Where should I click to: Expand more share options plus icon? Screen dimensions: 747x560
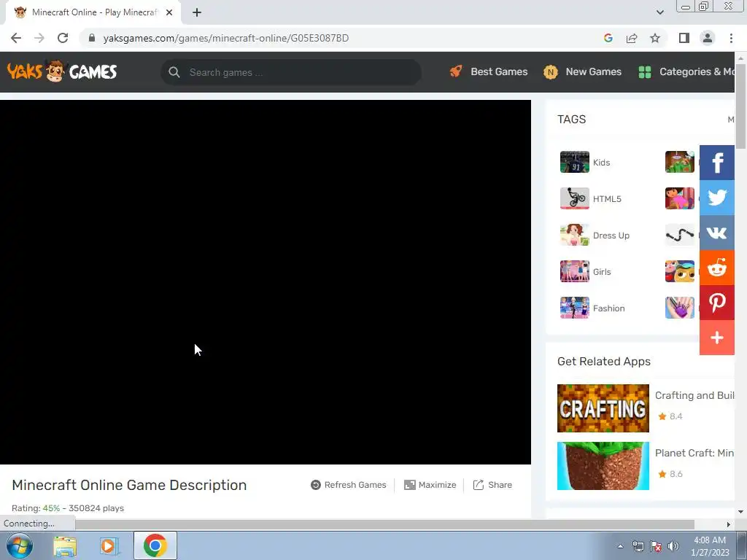click(x=717, y=338)
